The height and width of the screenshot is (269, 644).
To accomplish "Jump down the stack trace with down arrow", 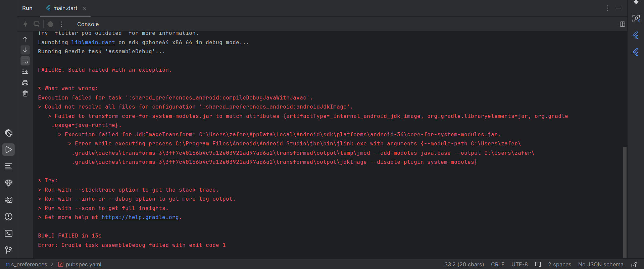I will (x=25, y=50).
